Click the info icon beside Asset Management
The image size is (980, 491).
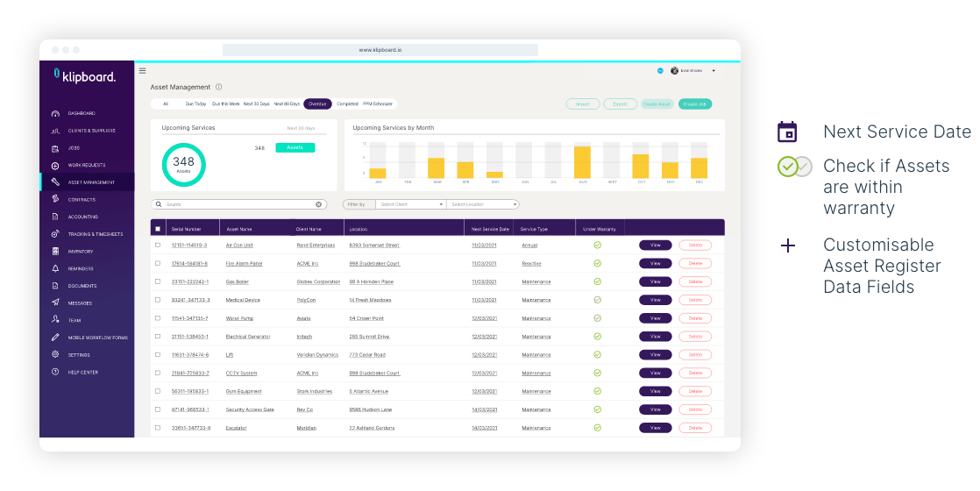click(219, 87)
